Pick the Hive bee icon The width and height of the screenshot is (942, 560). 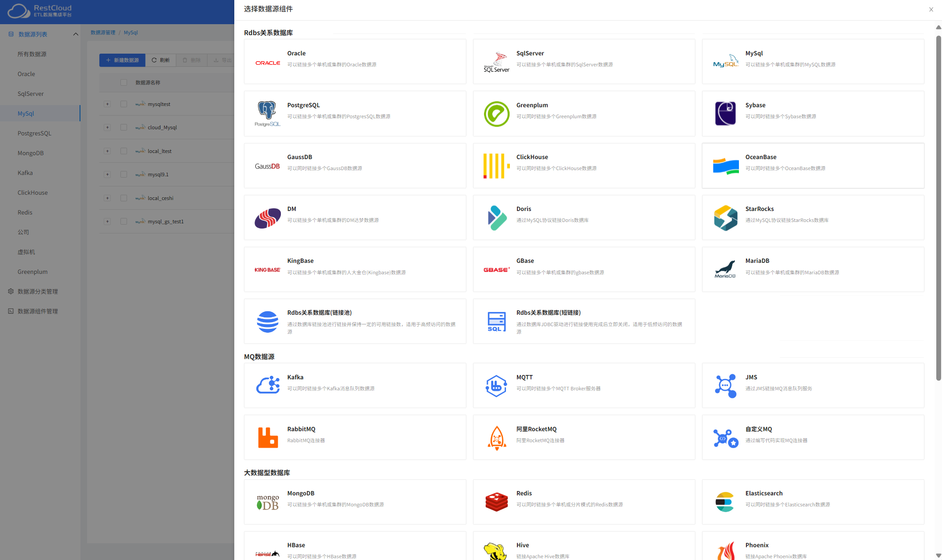coord(495,551)
